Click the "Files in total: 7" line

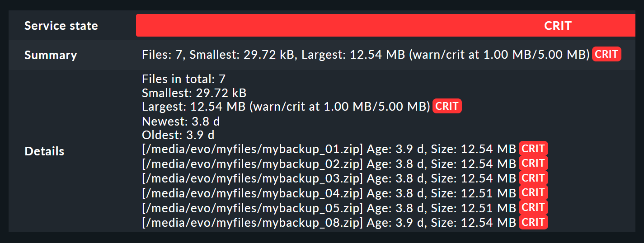[183, 79]
